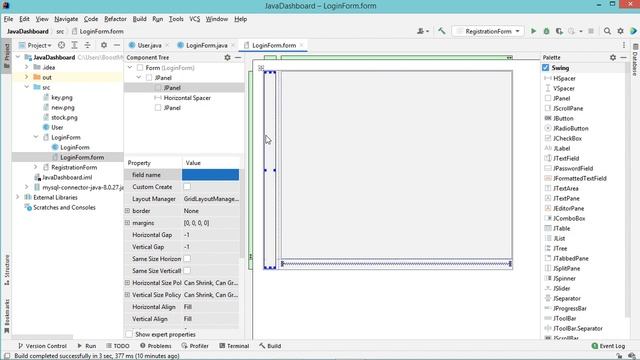Collapse the src folder
The height and width of the screenshot is (360, 640).
point(27,87)
